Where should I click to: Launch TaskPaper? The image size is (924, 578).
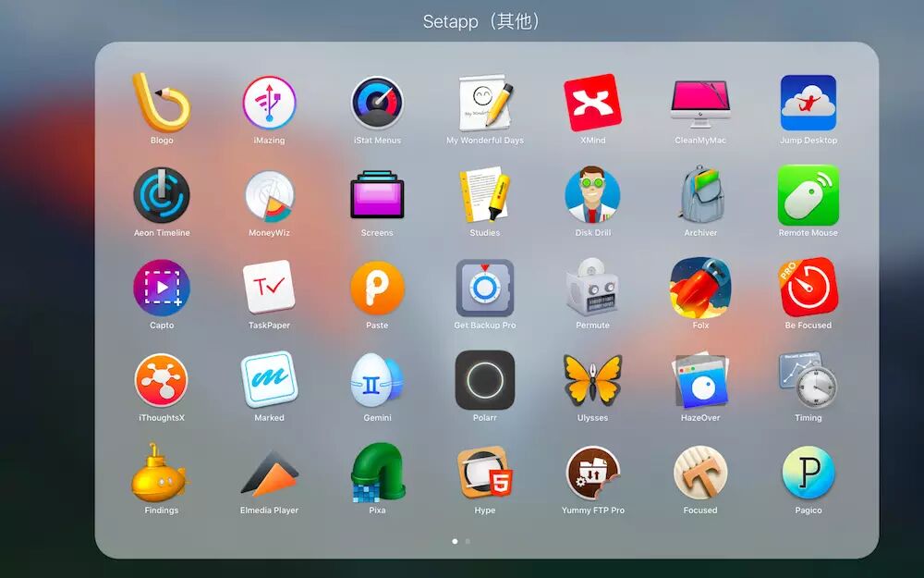coord(269,288)
